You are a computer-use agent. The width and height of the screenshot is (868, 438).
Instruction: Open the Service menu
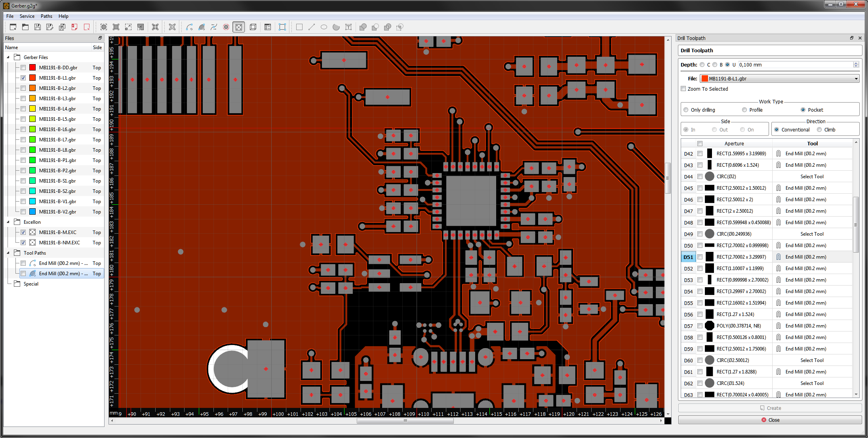point(27,16)
